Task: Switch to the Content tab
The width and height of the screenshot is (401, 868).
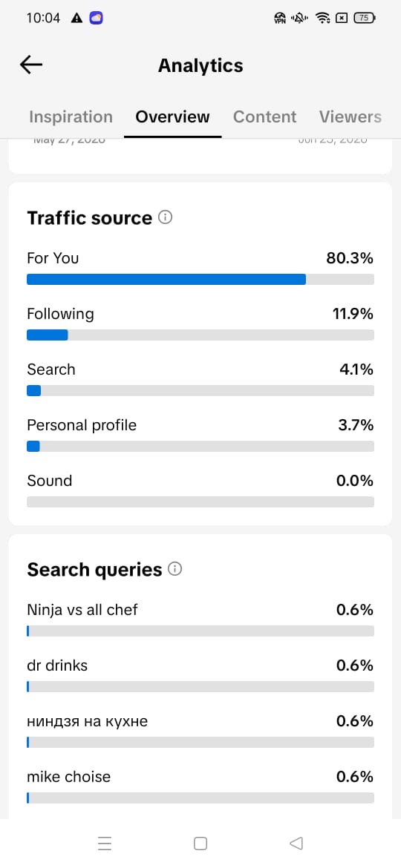Action: tap(265, 116)
